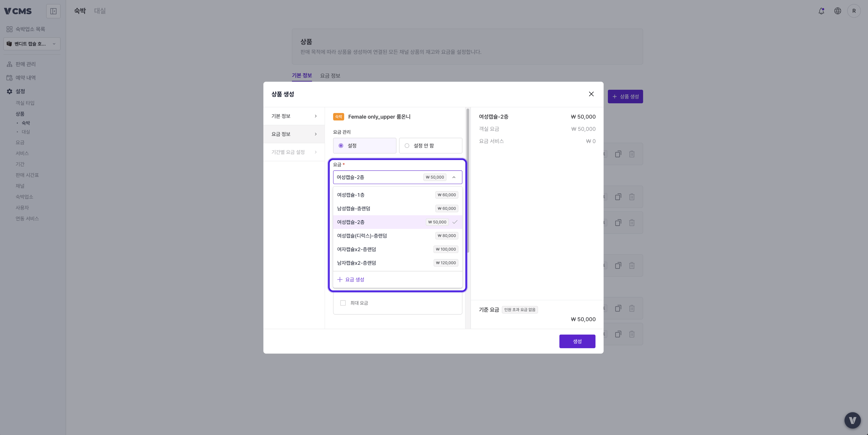Select the 설정 안 함 radio option
The height and width of the screenshot is (435, 868).
(x=431, y=145)
